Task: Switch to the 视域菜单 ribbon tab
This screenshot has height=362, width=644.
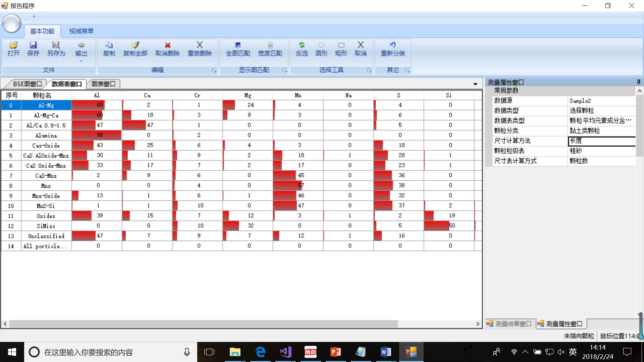Action: (81, 31)
